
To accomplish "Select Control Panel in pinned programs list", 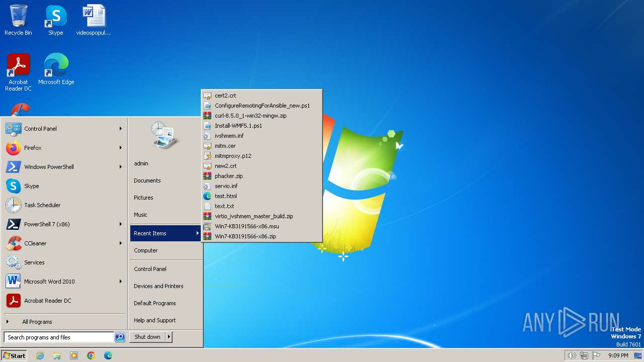I will [64, 129].
